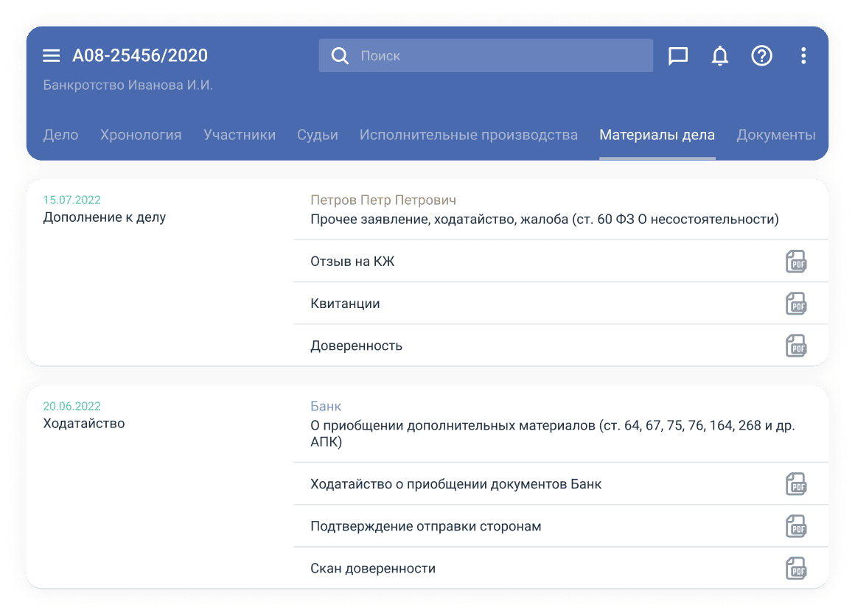This screenshot has width=855, height=616.
Task: Open PDF for Ходатайство о приобщении документов Банк
Action: 796,484
